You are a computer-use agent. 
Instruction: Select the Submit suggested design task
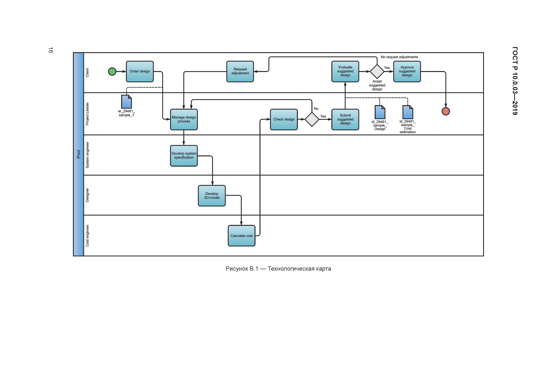coord(345,119)
